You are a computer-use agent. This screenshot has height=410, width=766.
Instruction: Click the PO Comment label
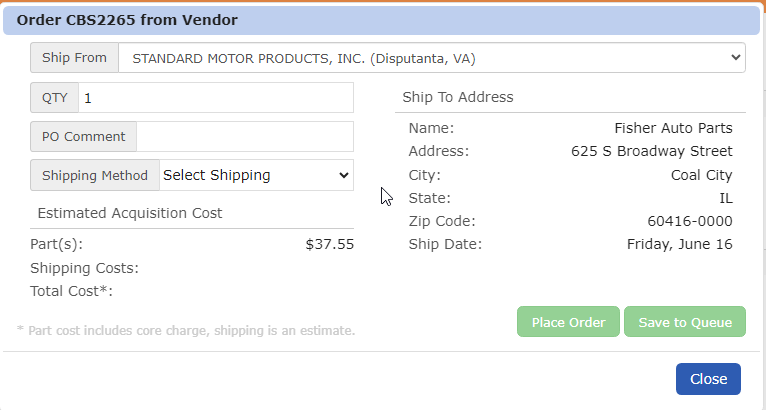coord(84,137)
